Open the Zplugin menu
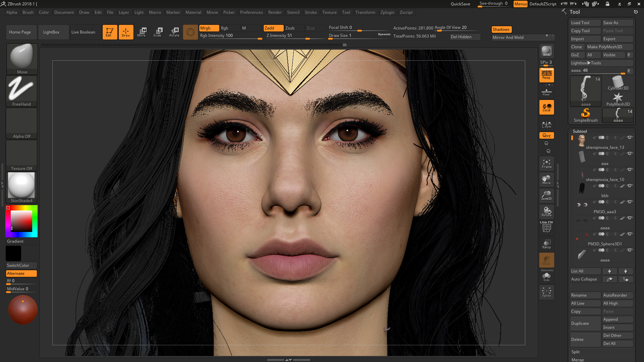Image resolution: width=644 pixels, height=362 pixels. pyautogui.click(x=387, y=12)
